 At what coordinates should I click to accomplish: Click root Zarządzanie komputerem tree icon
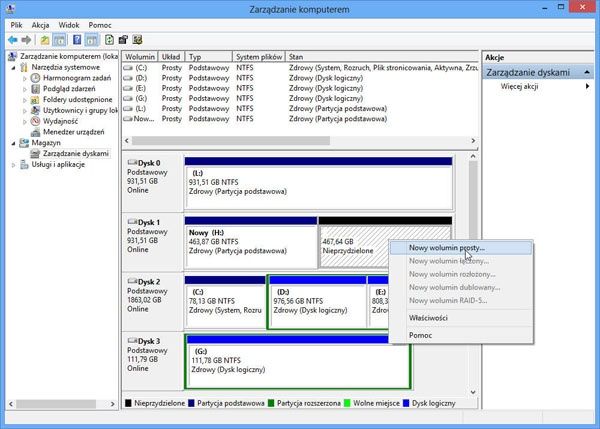click(13, 56)
